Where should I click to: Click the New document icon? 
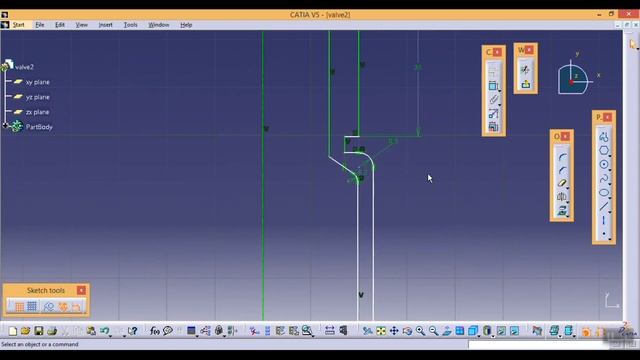tap(13, 331)
